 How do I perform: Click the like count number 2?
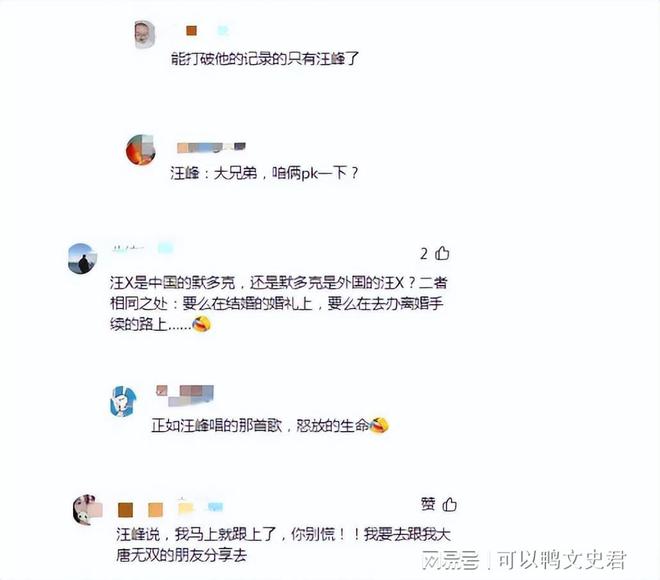pyautogui.click(x=424, y=254)
